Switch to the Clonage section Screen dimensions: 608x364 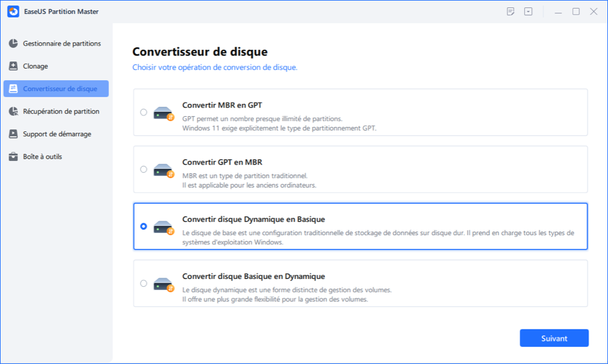tap(35, 66)
